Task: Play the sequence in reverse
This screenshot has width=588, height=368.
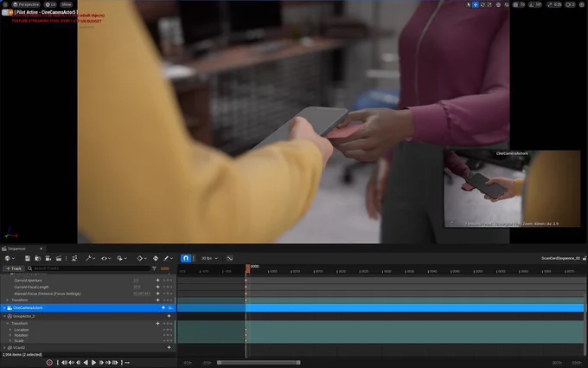Action: [x=86, y=362]
